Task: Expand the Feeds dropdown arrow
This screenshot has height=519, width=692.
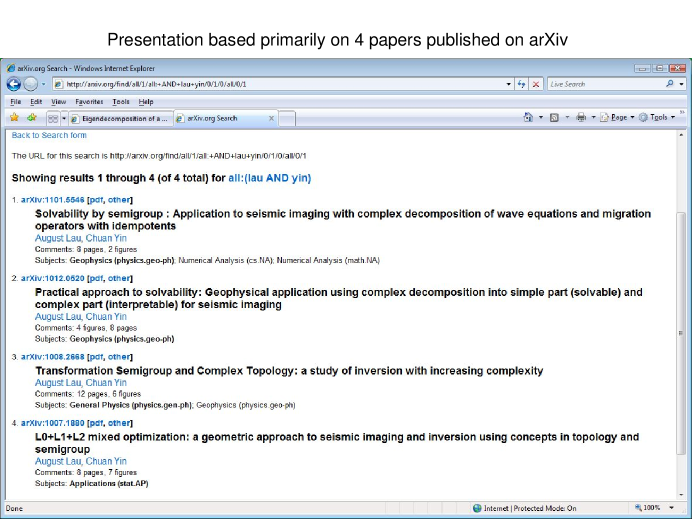Action: pyautogui.click(x=567, y=117)
